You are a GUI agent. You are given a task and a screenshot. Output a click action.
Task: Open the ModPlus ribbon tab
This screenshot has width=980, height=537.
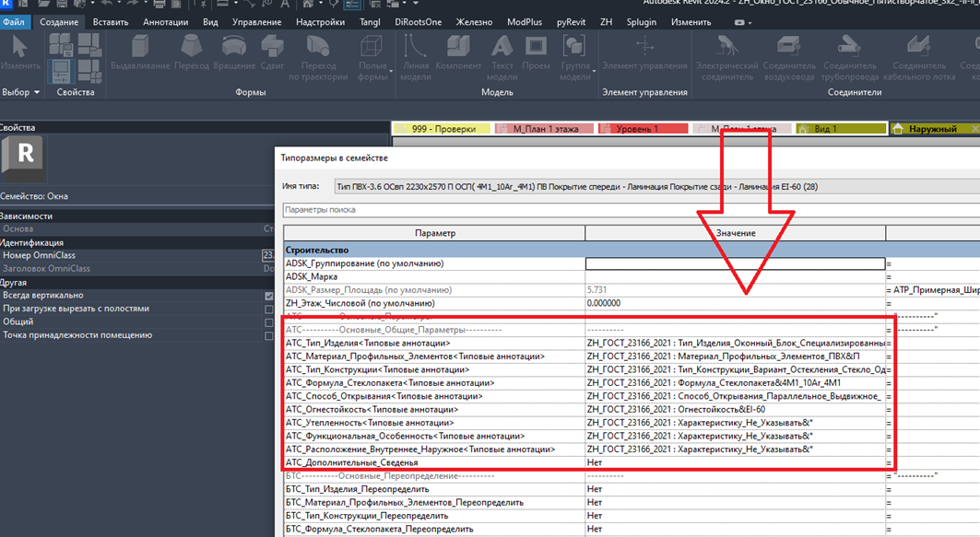pyautogui.click(x=525, y=22)
